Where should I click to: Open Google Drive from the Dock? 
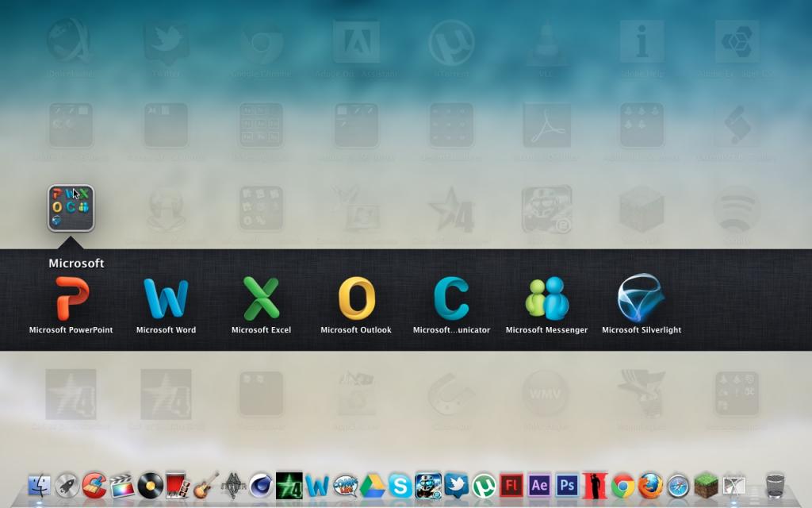click(373, 486)
